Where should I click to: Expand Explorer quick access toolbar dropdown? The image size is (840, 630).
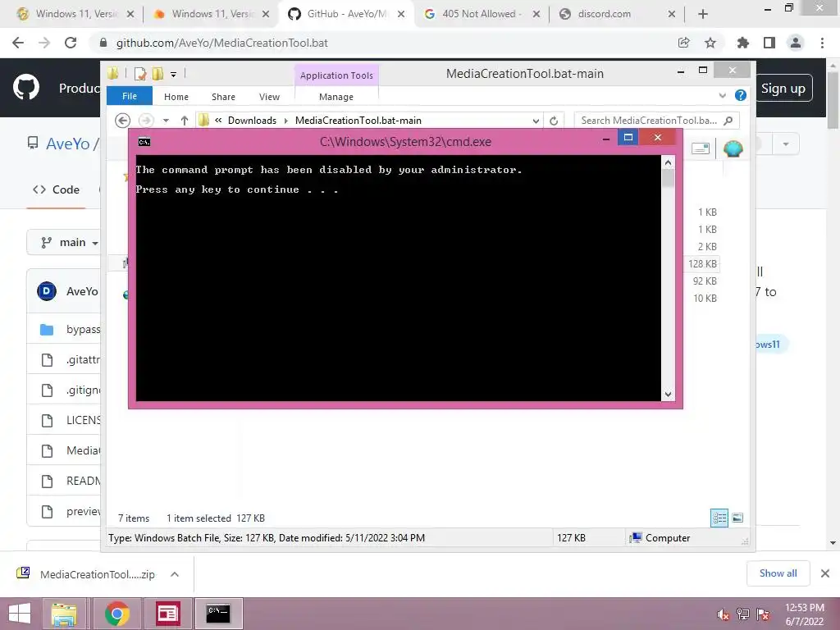(174, 75)
